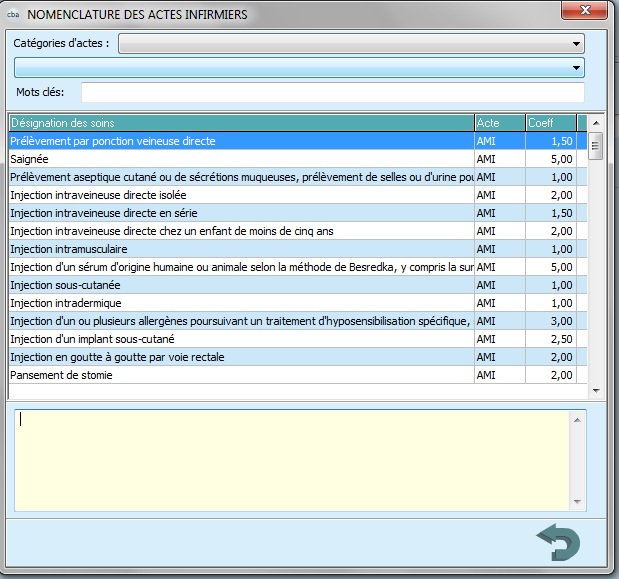This screenshot has width=619, height=579.
Task: Open the Catégories d'actes dropdown
Action: (351, 43)
